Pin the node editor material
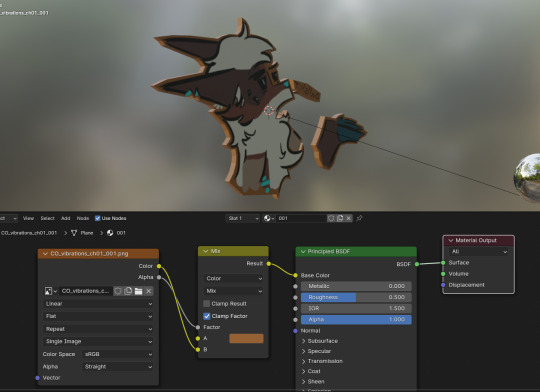Viewport: 540px width, 392px height. coord(359,218)
